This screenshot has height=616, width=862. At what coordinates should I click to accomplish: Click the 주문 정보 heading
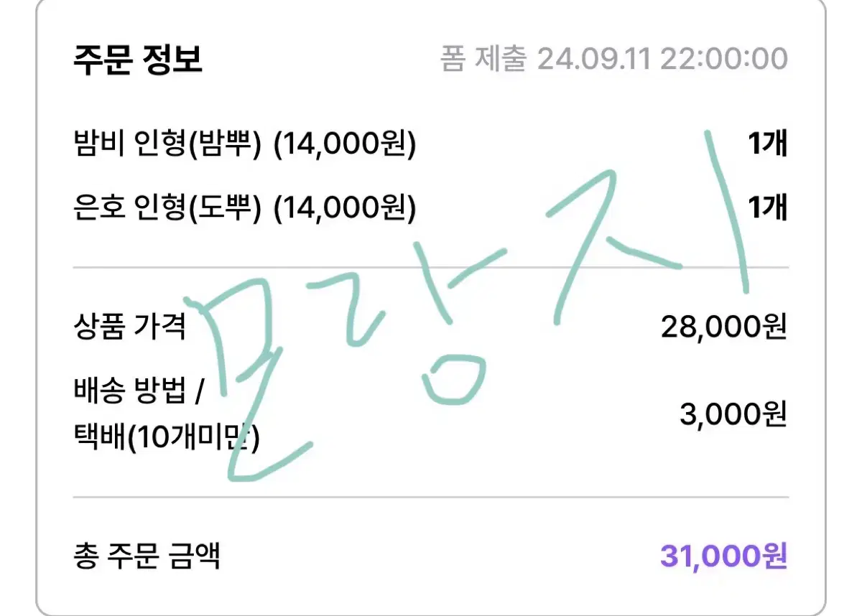click(x=138, y=59)
